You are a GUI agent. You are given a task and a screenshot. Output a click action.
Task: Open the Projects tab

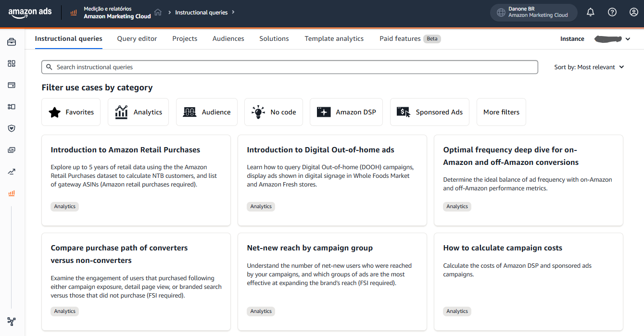tap(185, 38)
